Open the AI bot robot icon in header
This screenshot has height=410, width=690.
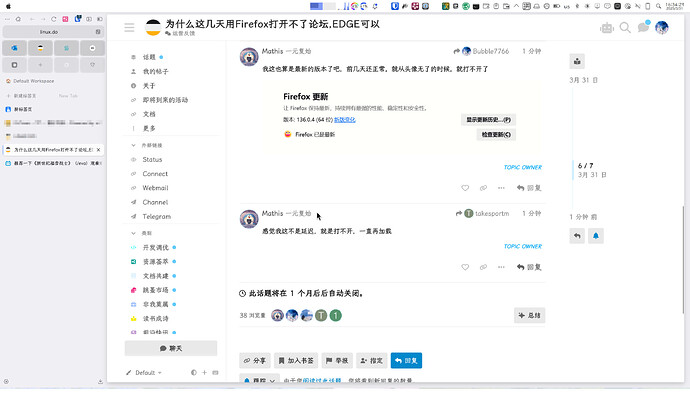click(606, 28)
